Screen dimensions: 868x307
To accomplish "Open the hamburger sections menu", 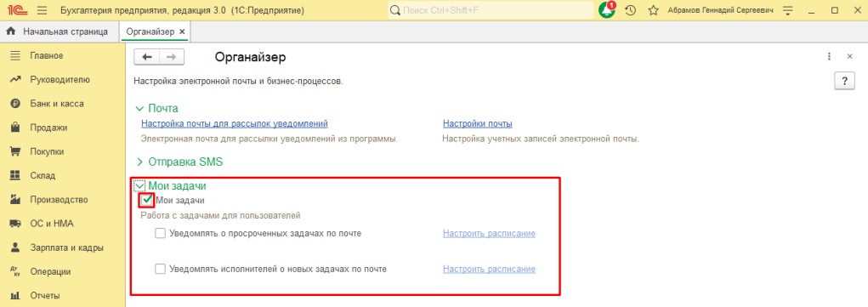I will [x=42, y=10].
